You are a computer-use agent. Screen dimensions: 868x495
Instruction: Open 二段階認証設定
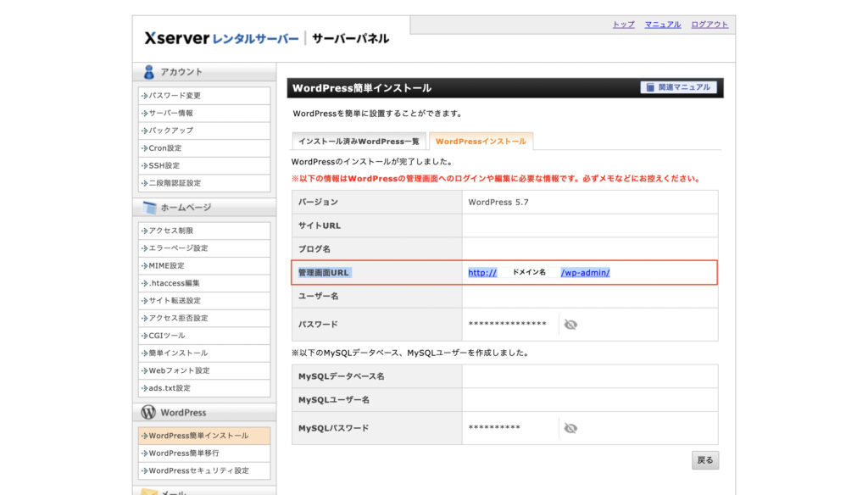pyautogui.click(x=203, y=183)
